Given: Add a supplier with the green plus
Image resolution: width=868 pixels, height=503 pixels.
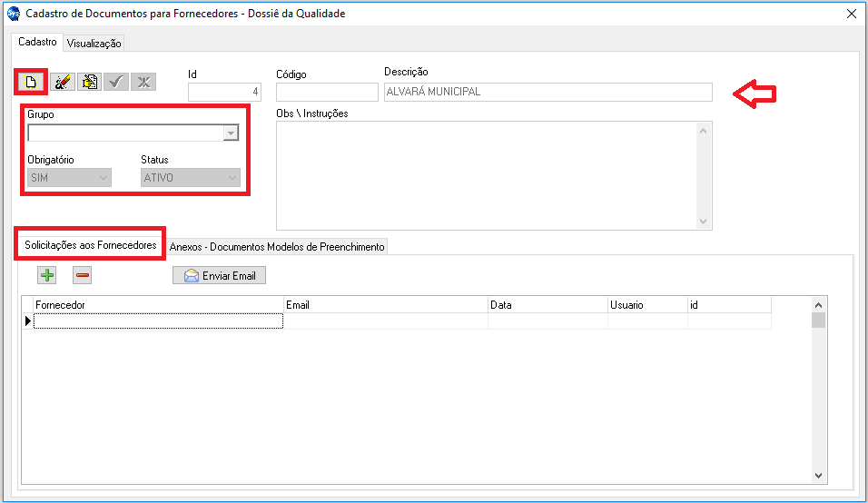Looking at the screenshot, I should (46, 275).
